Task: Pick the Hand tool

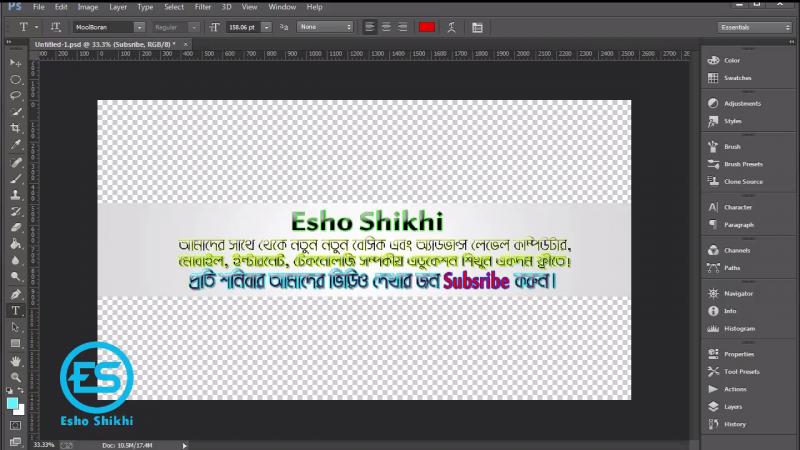Action: (x=16, y=360)
